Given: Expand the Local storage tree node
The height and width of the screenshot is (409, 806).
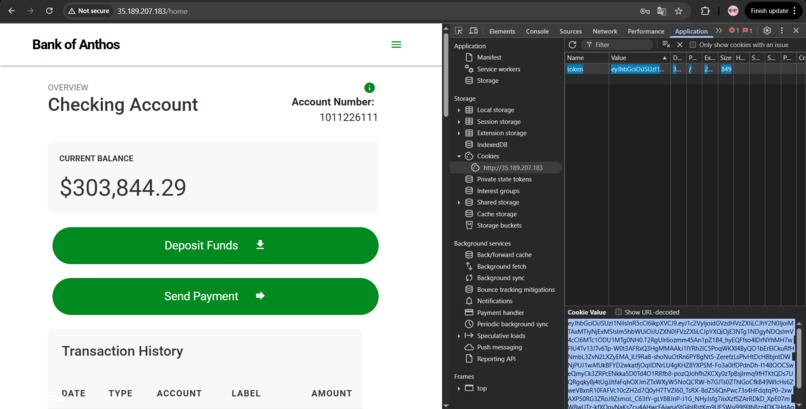Looking at the screenshot, I should [459, 110].
